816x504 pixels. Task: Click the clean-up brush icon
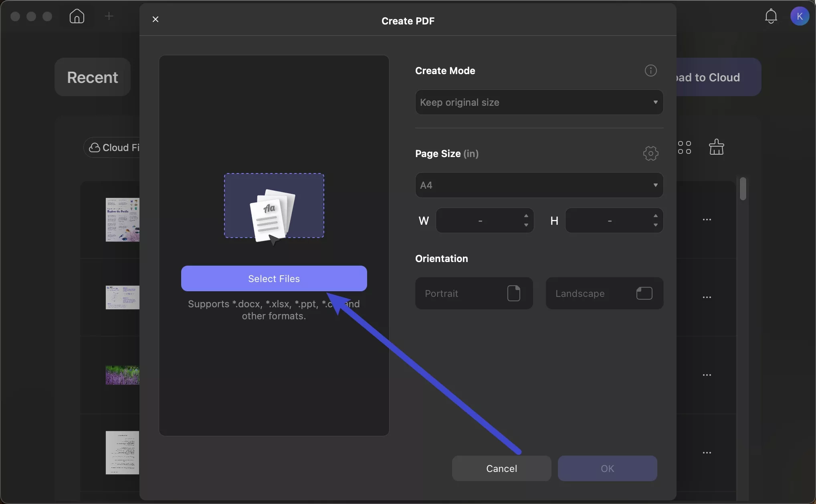[717, 147]
